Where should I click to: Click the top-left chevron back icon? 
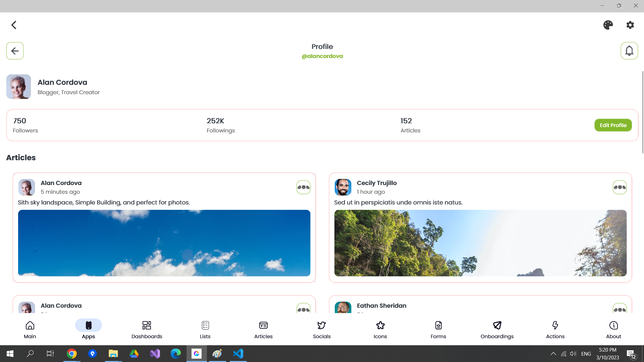tap(14, 25)
